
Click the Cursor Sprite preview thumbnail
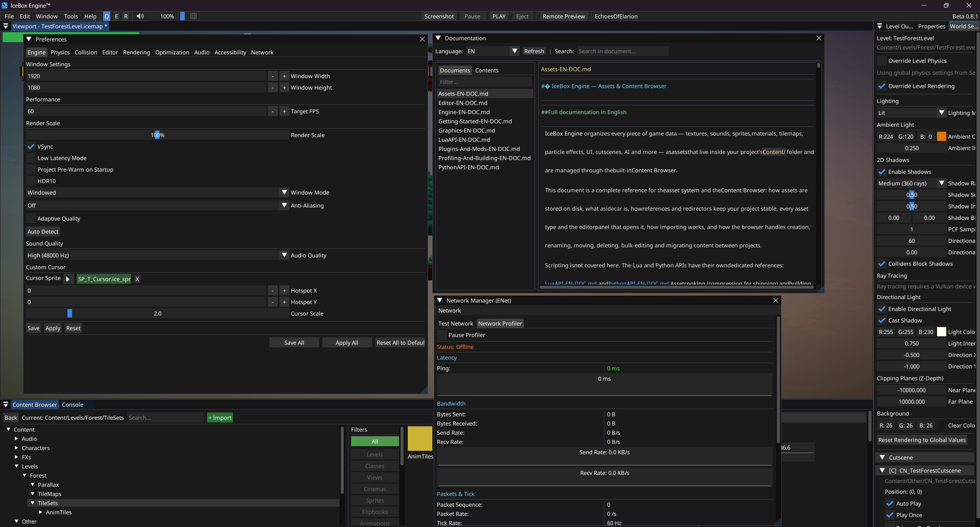pos(68,279)
